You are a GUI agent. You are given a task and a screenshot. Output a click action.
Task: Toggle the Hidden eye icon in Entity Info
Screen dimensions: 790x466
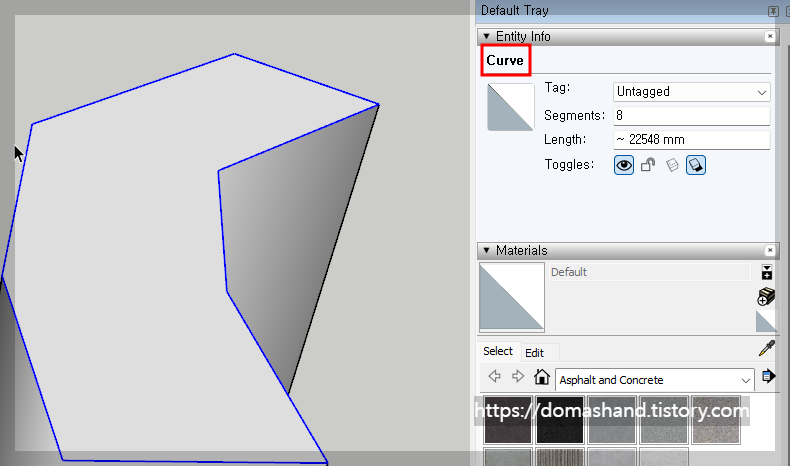[x=623, y=165]
